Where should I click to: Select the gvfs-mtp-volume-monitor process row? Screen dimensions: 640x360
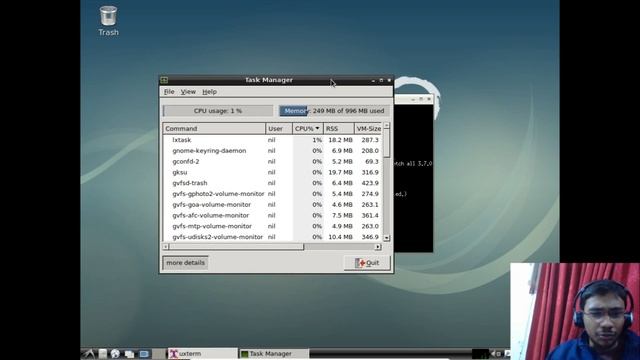(272, 226)
